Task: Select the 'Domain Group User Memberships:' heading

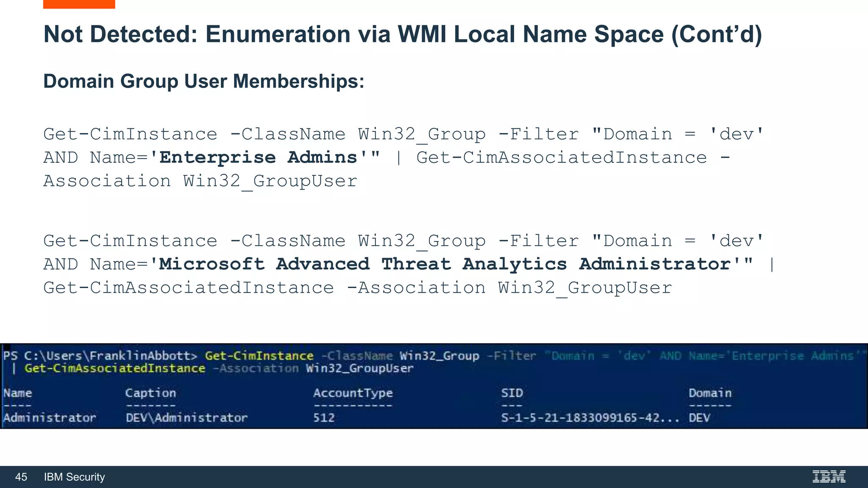Action: click(204, 81)
